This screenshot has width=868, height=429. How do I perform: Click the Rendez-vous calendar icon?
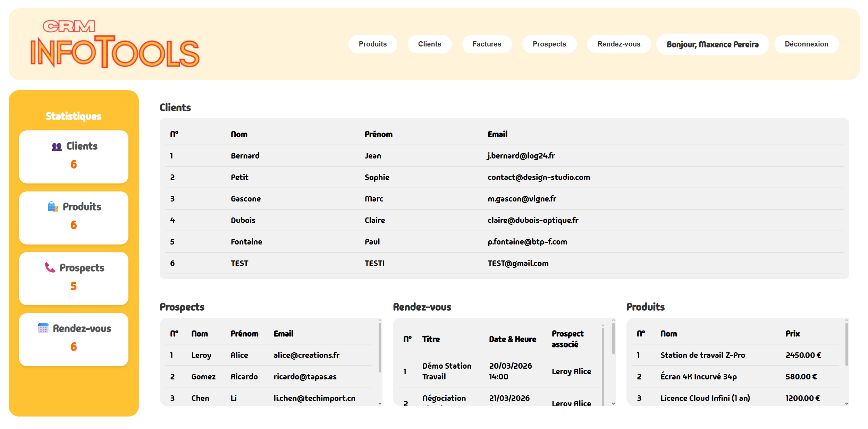pos(43,328)
